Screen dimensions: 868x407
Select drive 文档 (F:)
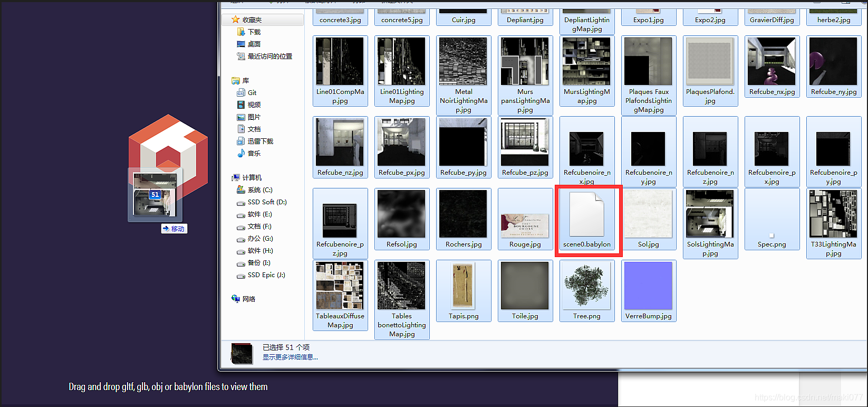(254, 226)
